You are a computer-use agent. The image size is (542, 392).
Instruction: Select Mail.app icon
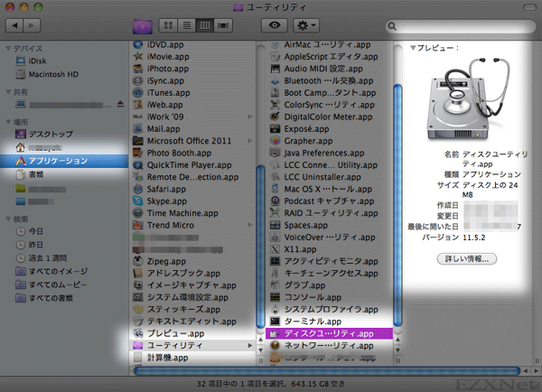[138, 129]
